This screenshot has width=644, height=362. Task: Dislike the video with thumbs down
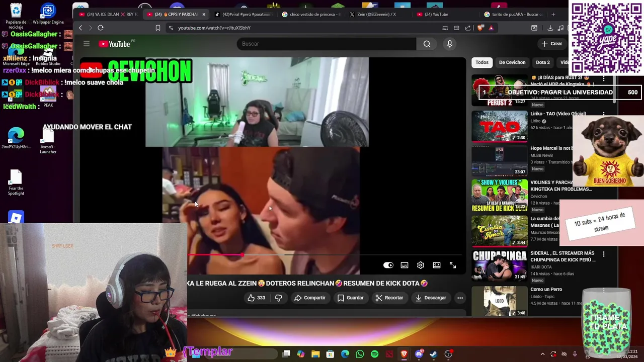[278, 298]
